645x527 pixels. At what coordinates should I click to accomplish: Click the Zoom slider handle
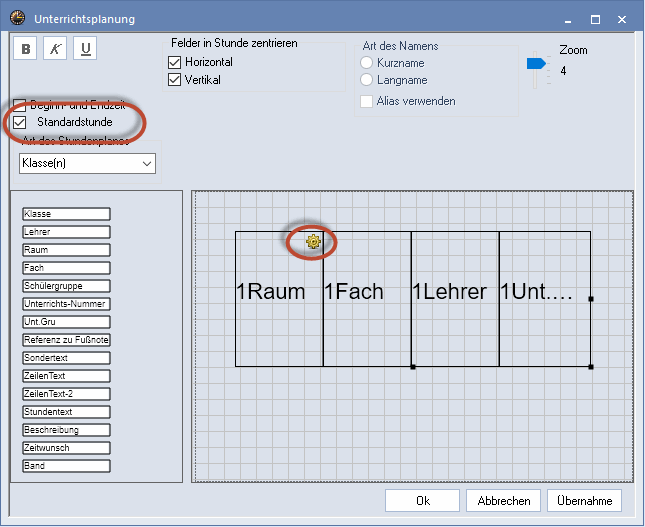coord(536,63)
